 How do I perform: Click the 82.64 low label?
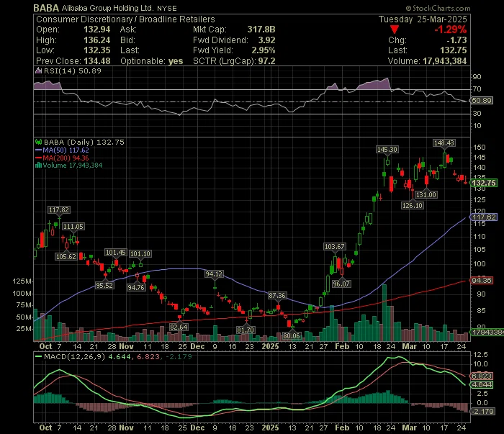click(179, 327)
